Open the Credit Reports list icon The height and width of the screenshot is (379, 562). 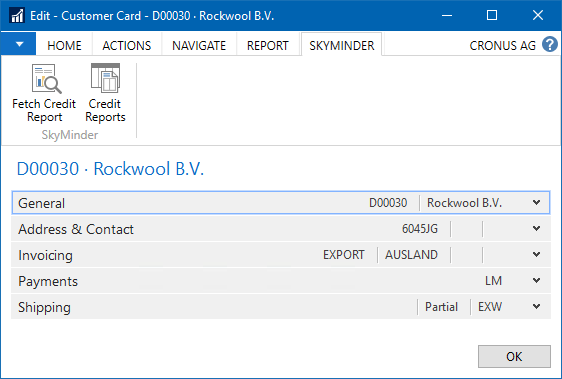(x=105, y=78)
